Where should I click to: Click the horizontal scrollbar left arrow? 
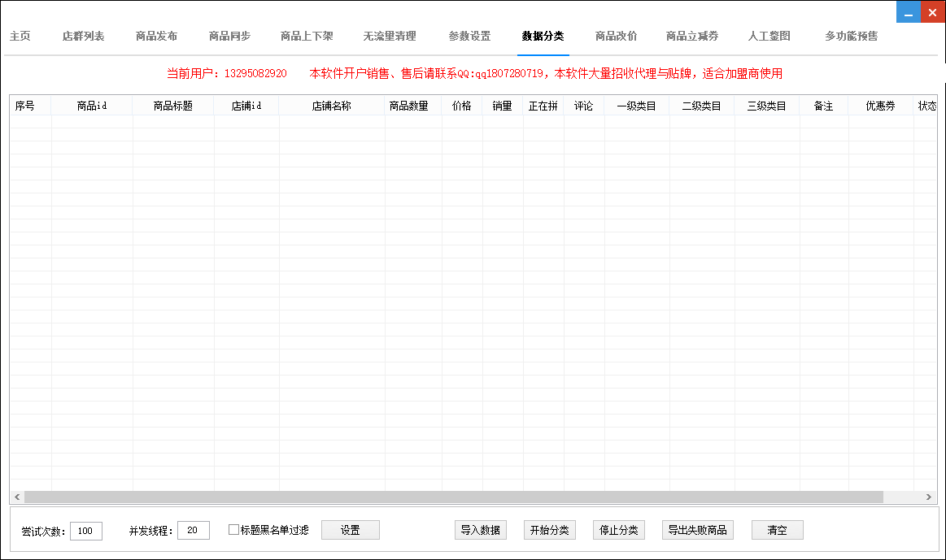17,497
